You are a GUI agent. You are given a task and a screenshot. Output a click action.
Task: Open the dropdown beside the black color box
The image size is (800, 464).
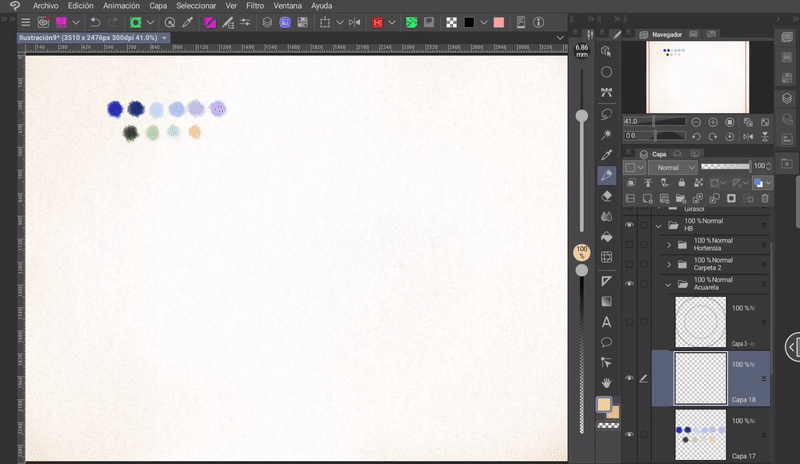click(x=484, y=22)
